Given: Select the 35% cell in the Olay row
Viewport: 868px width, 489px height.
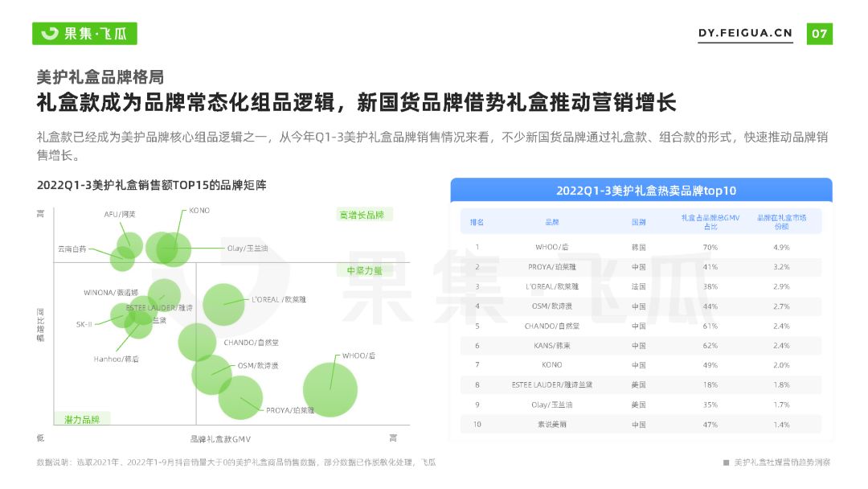Looking at the screenshot, I should point(710,405).
